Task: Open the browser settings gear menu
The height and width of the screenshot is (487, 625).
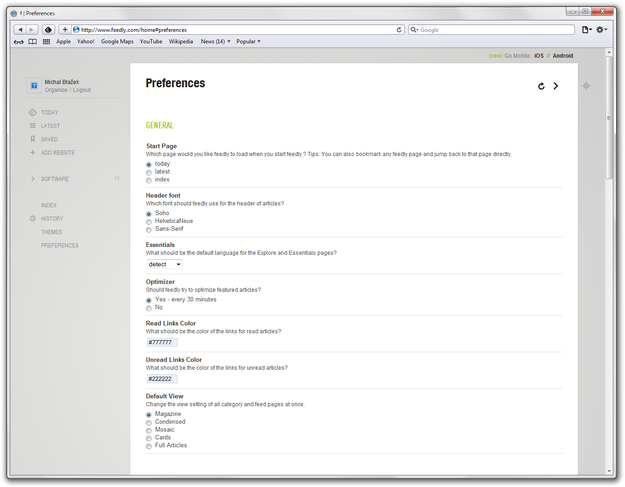Action: tap(601, 29)
